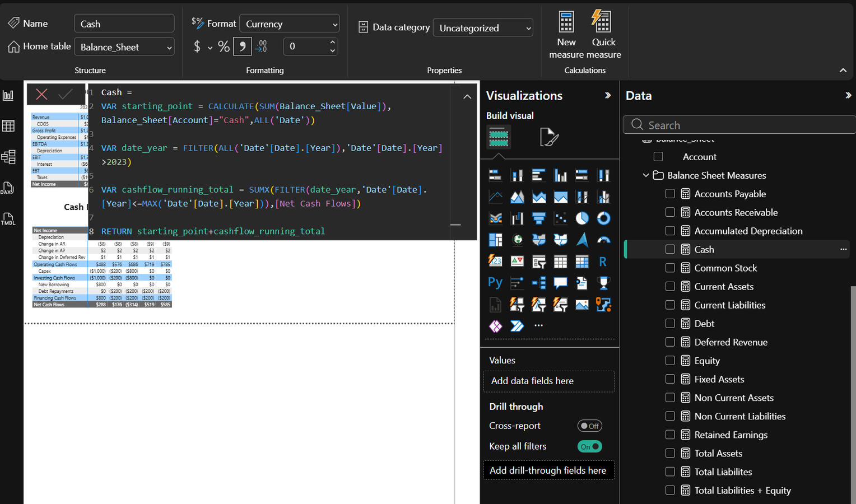Open the TMDL view in sidebar

tap(8, 219)
